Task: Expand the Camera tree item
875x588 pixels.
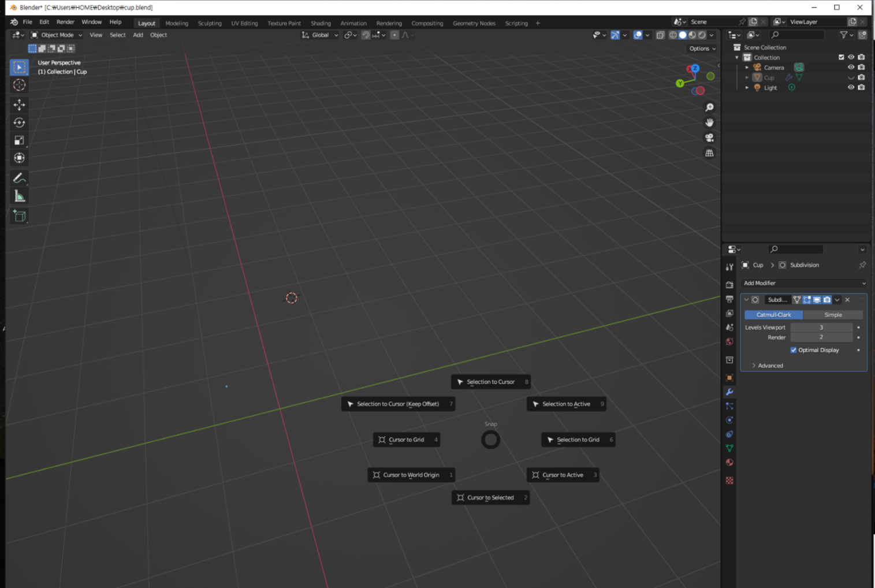Action: coord(747,68)
